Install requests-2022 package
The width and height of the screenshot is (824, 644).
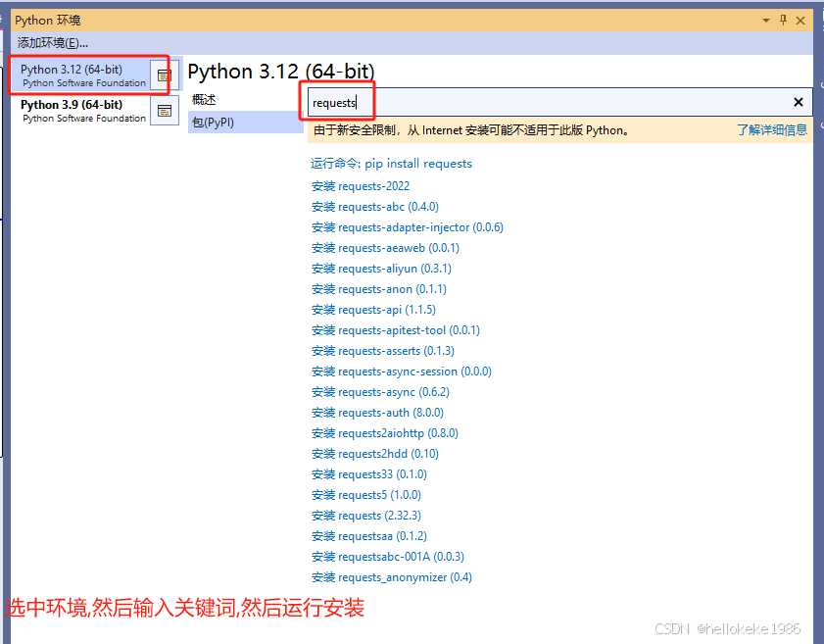point(360,186)
